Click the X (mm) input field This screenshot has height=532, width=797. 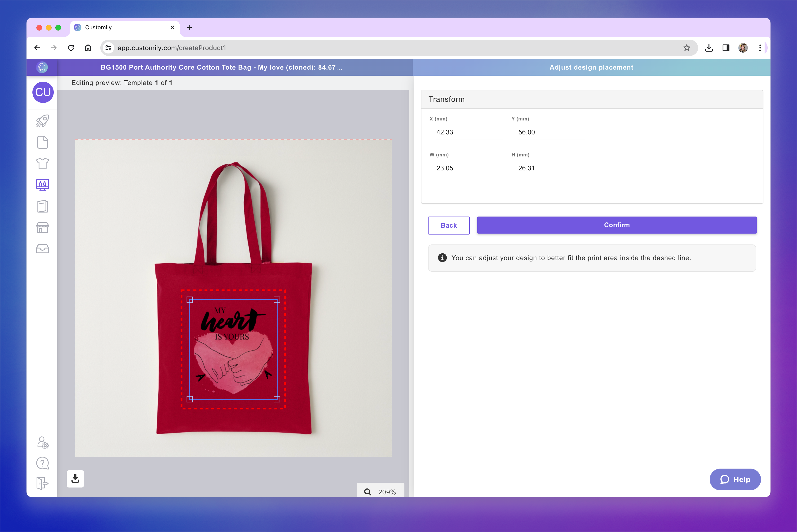(469, 132)
